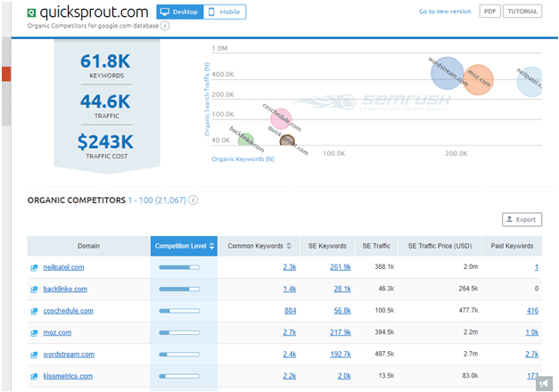
Task: Switch to Desktop view
Action: click(x=180, y=12)
